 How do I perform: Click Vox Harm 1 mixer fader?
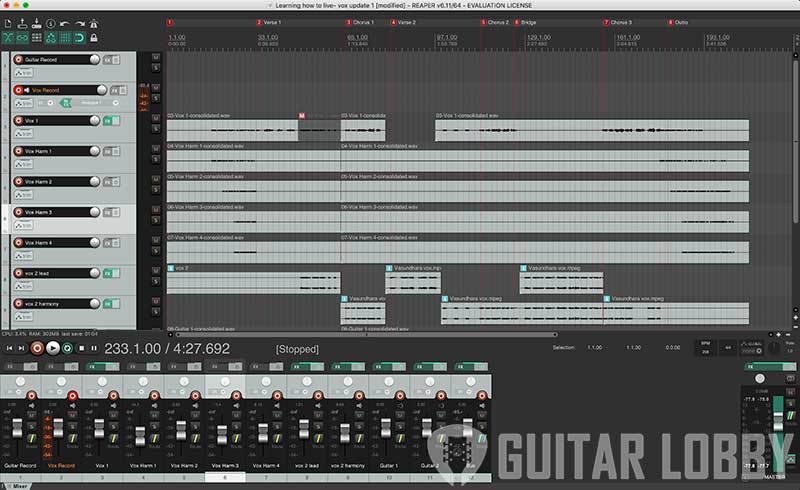(x=140, y=436)
